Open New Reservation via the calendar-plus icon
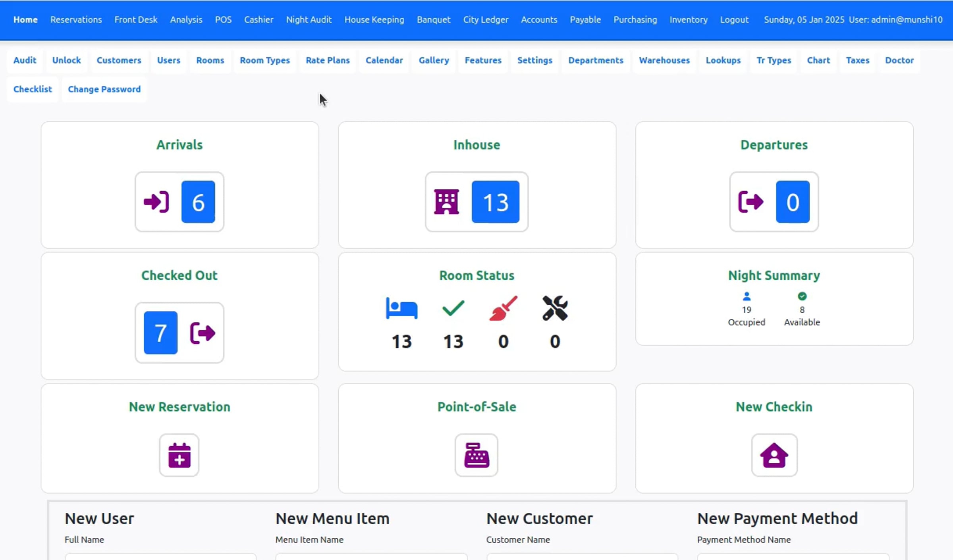This screenshot has width=953, height=560. click(x=179, y=455)
